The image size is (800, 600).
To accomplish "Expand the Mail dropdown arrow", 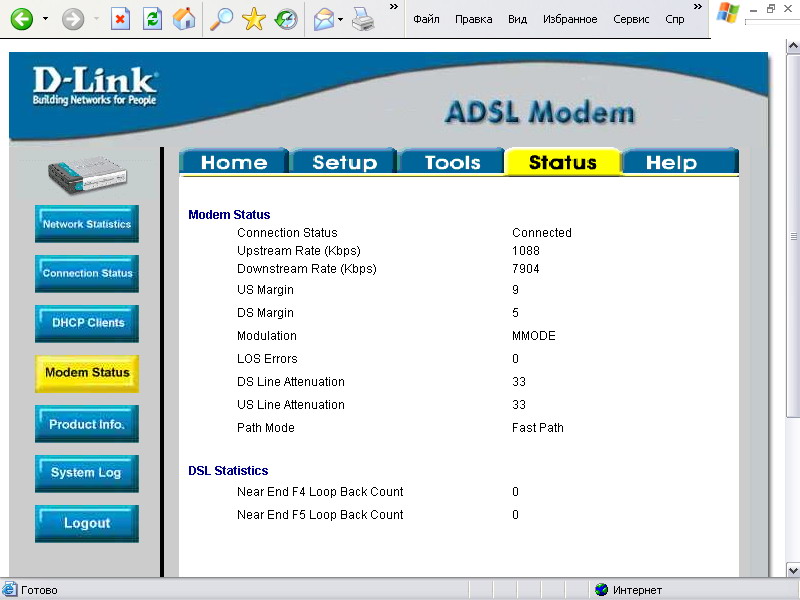I will (x=341, y=20).
